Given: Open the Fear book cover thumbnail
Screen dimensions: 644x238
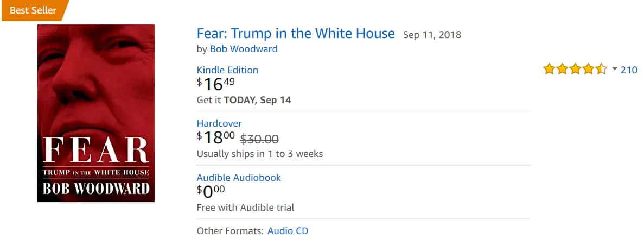Looking at the screenshot, I should (96, 113).
